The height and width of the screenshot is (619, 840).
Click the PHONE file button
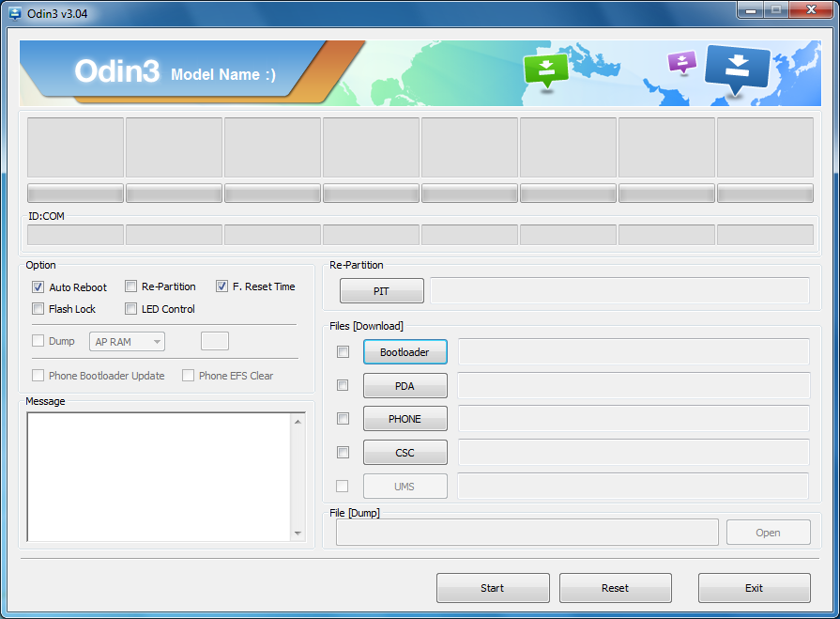pyautogui.click(x=405, y=419)
